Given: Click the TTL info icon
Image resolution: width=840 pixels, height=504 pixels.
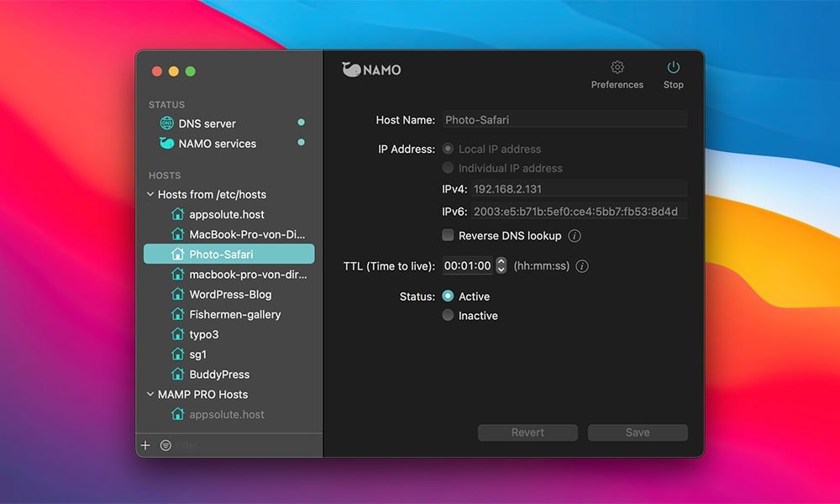Looking at the screenshot, I should click(x=582, y=266).
